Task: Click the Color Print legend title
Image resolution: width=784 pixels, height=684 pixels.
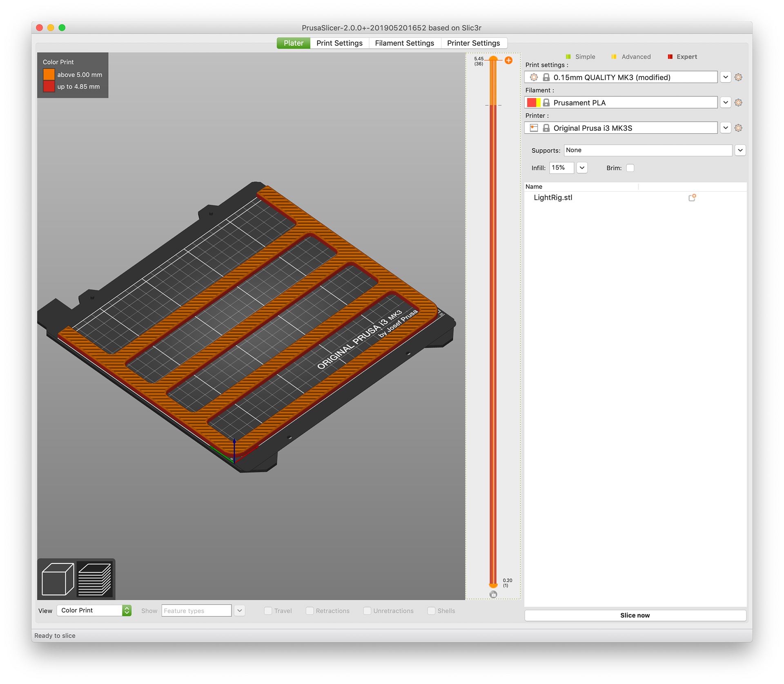Action: click(x=58, y=62)
